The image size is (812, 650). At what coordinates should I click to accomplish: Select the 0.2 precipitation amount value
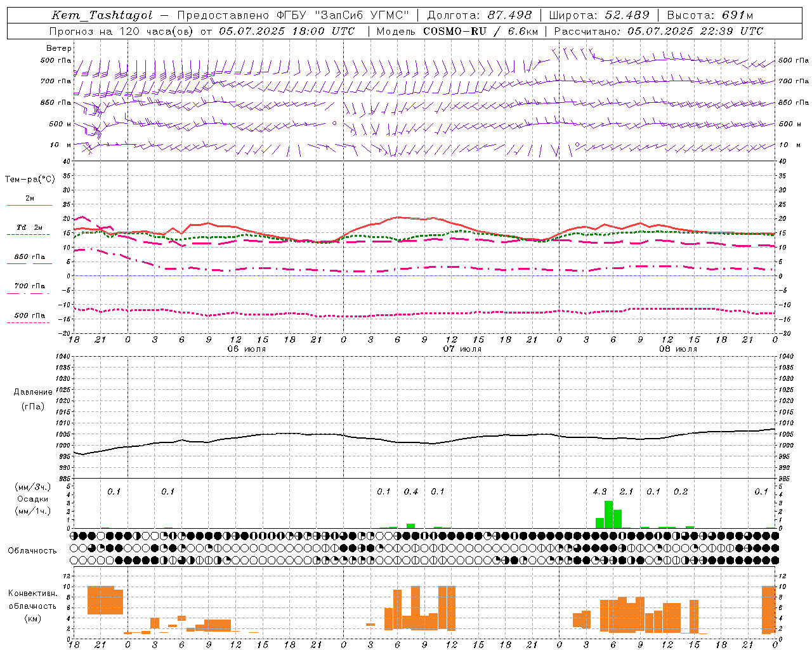point(681,492)
